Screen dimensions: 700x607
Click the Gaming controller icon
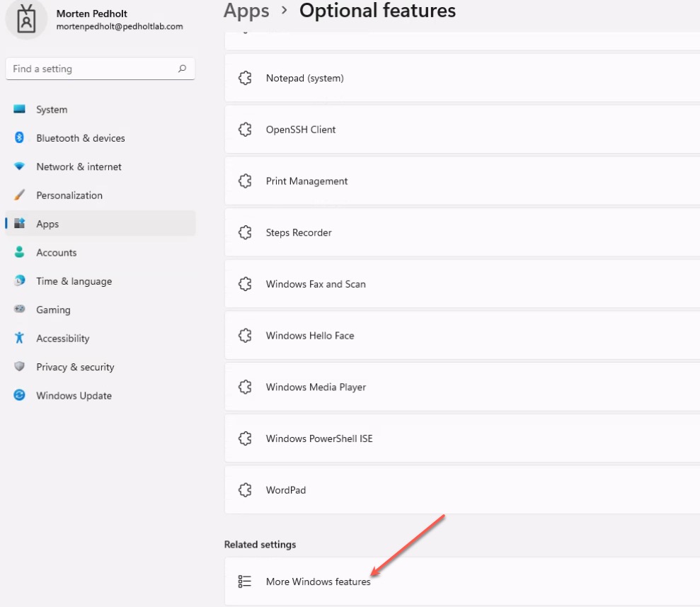(x=19, y=309)
